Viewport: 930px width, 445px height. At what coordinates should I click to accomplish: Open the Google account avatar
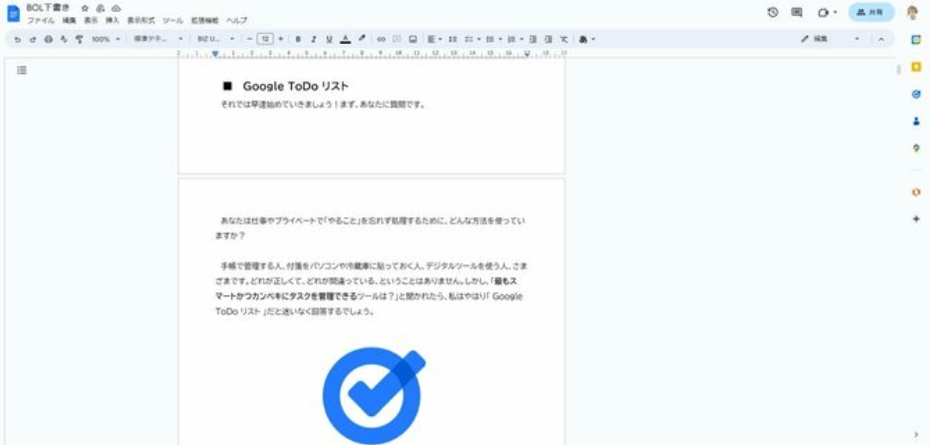click(913, 12)
